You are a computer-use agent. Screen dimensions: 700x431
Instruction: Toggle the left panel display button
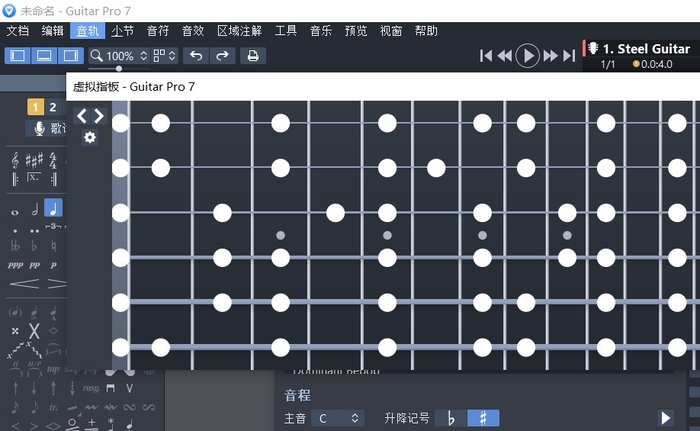tap(18, 56)
